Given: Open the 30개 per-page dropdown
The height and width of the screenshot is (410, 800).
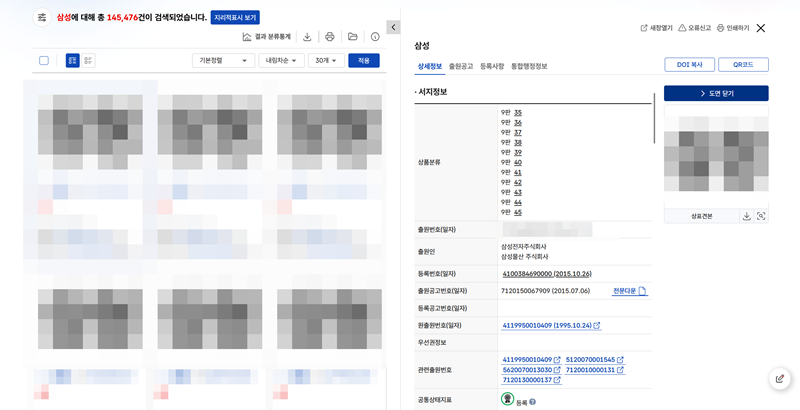Looking at the screenshot, I should click(x=326, y=61).
